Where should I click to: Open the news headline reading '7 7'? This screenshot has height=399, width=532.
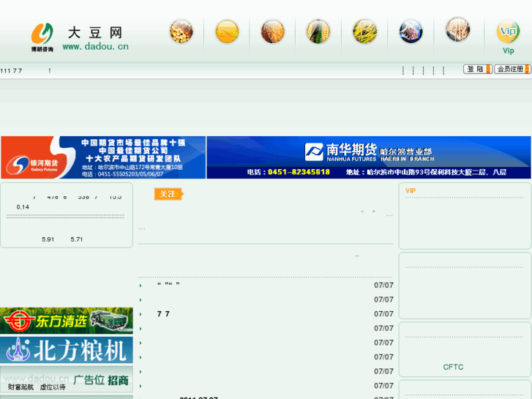163,314
